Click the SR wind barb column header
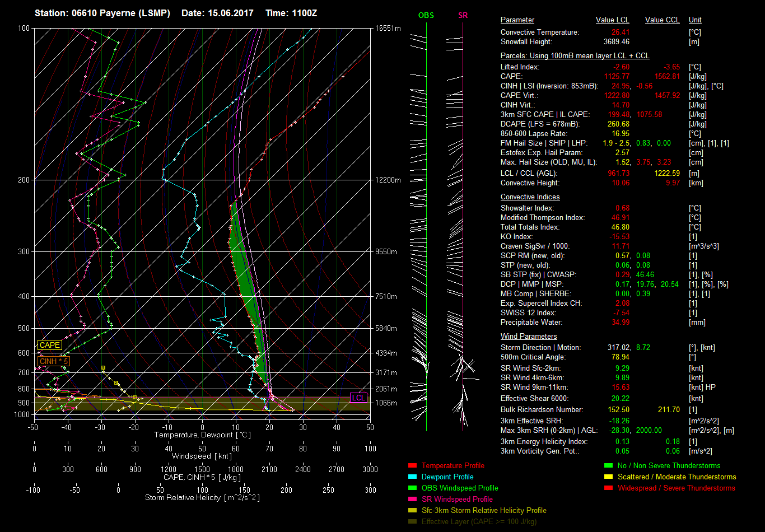 click(x=463, y=16)
